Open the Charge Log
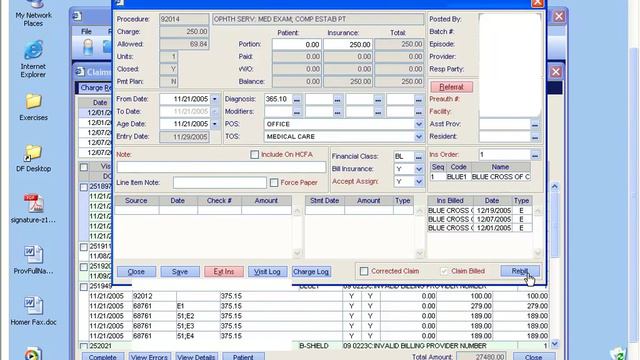Viewport: 640px width, 360px height. [311, 271]
